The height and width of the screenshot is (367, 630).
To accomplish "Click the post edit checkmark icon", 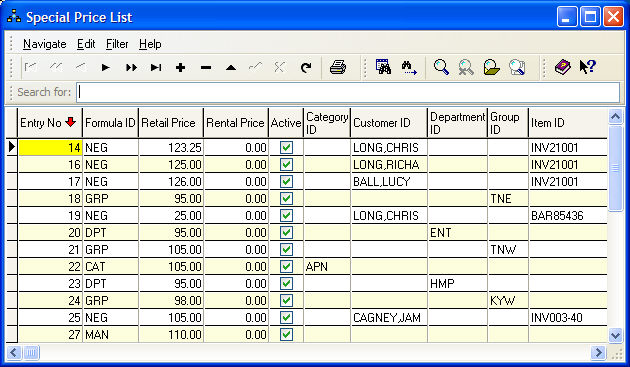I will [256, 67].
